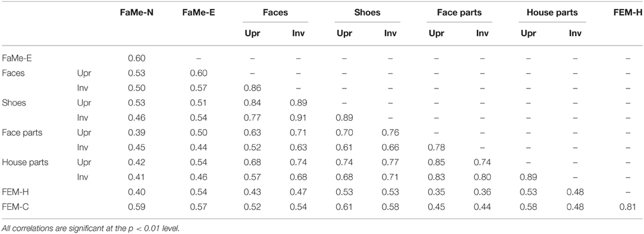Select the 0.35 value in FEM-H row

click(436, 191)
